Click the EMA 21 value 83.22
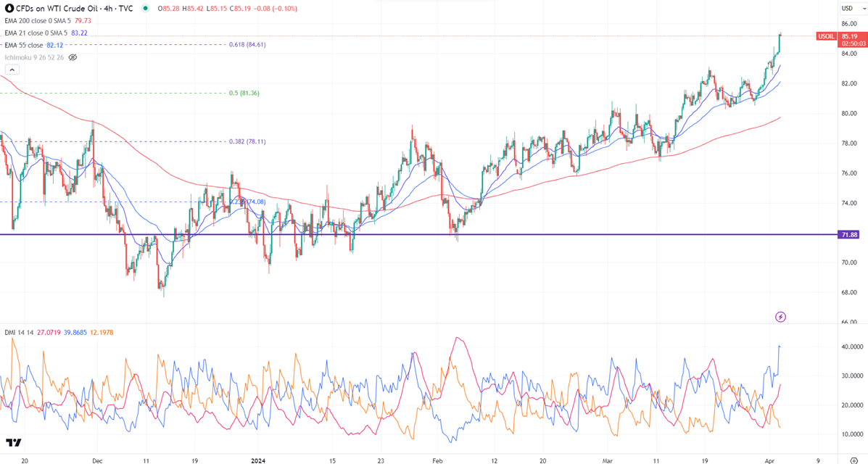Viewport: 868px width, 464px height. pyautogui.click(x=79, y=33)
